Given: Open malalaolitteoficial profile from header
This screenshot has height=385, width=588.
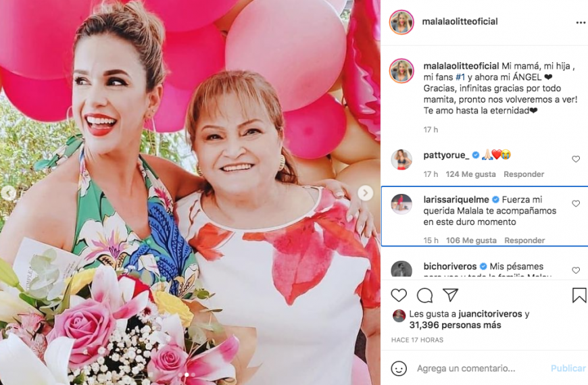Looking at the screenshot, I should click(460, 22).
